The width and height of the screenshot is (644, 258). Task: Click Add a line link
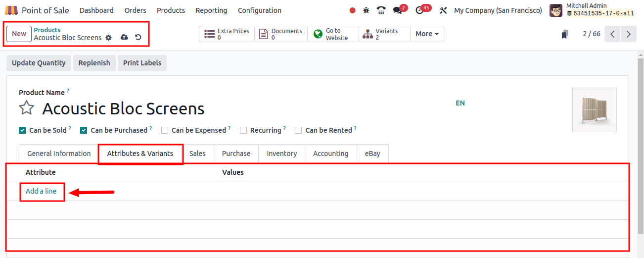tap(41, 191)
